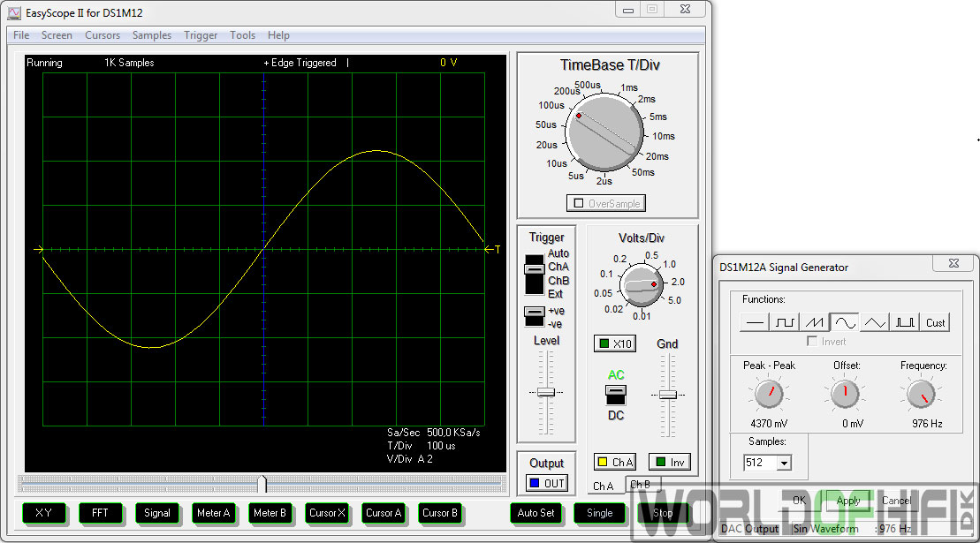980x543 pixels.
Task: Click the '4370 mV' peak-peak value
Action: (x=769, y=423)
